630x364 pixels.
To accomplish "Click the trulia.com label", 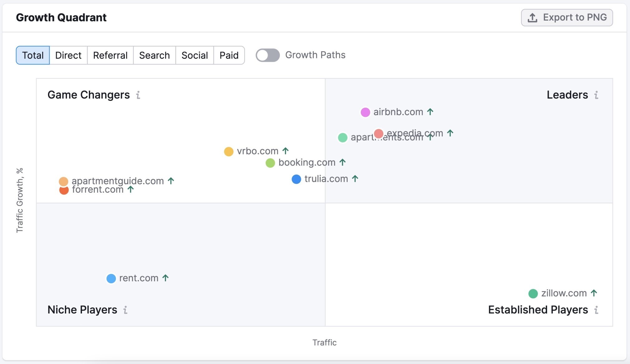I will [x=326, y=179].
